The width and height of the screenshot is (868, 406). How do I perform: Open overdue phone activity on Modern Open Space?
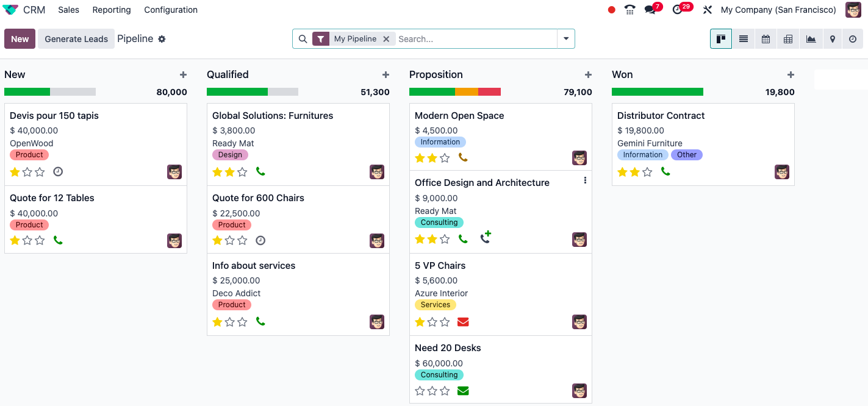[463, 158]
